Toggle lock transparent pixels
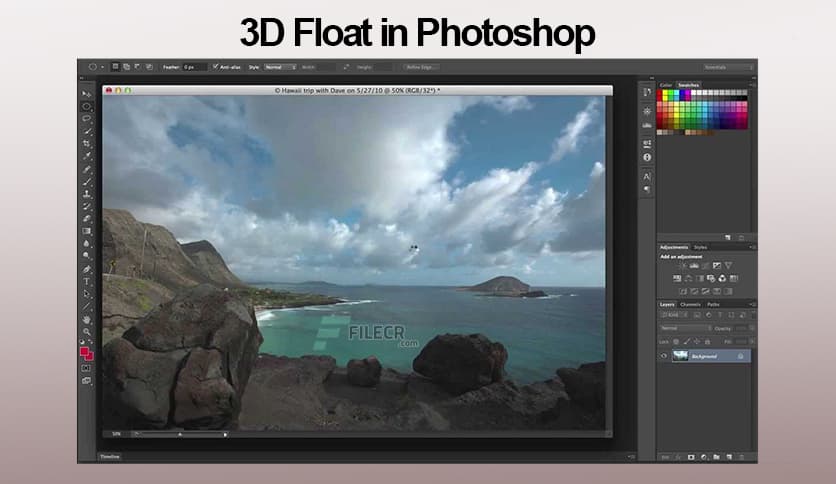The width and height of the screenshot is (836, 484). point(676,341)
